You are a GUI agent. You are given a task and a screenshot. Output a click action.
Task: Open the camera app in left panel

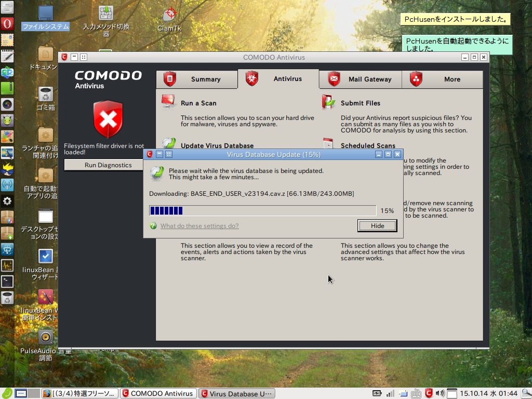click(7, 104)
